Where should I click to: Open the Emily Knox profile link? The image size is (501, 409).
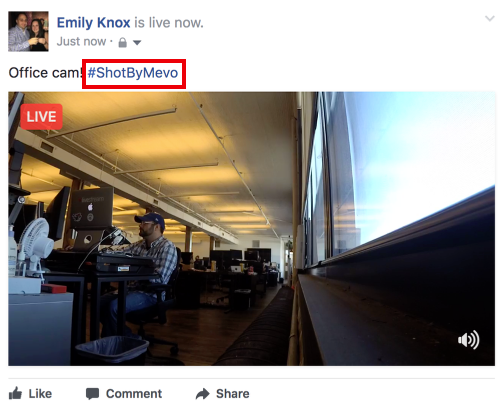pyautogui.click(x=93, y=23)
